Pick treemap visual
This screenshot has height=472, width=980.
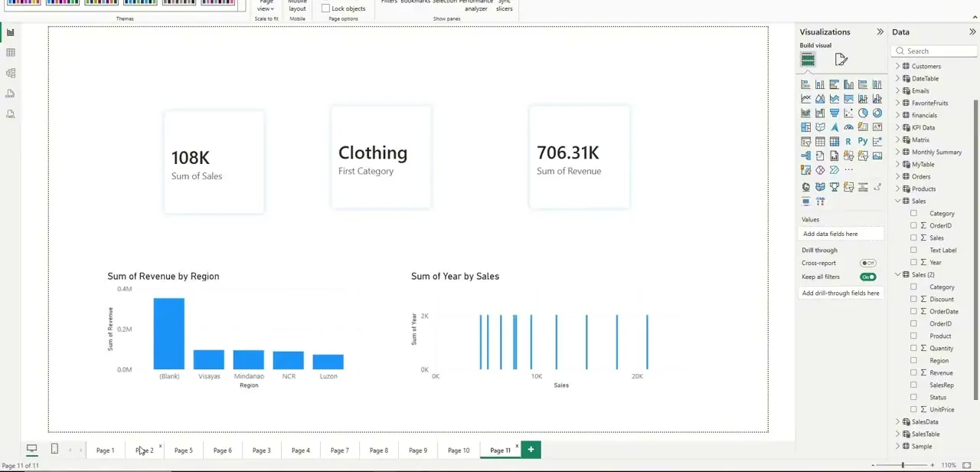(805, 127)
